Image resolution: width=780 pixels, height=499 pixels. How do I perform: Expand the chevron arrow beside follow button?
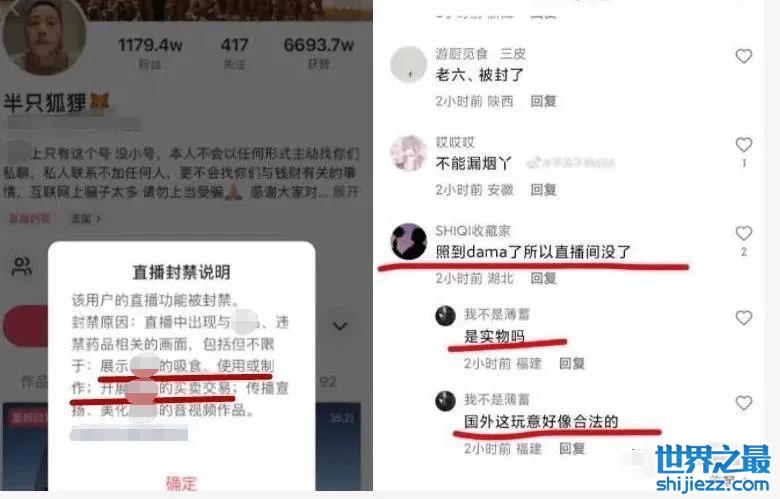pyautogui.click(x=340, y=326)
